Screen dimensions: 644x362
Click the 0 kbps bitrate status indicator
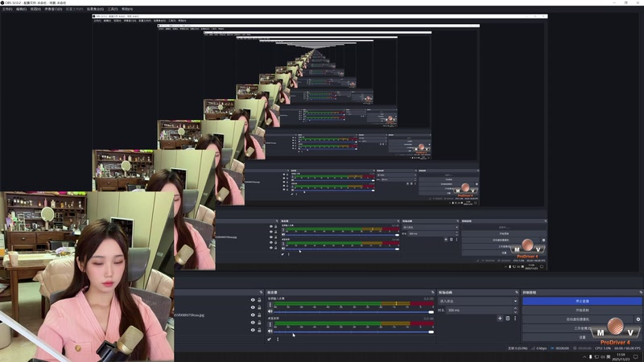pos(539,348)
